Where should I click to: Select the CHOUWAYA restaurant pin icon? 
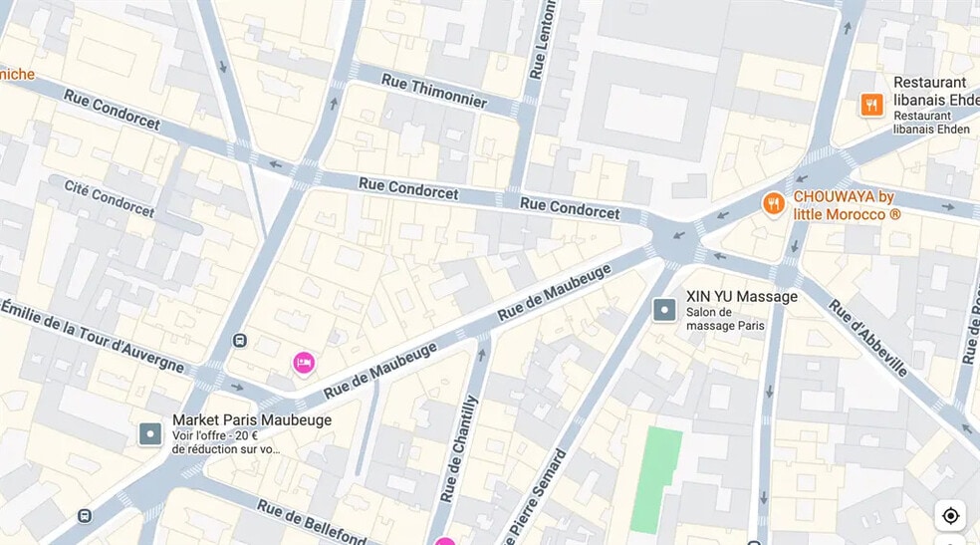(774, 203)
